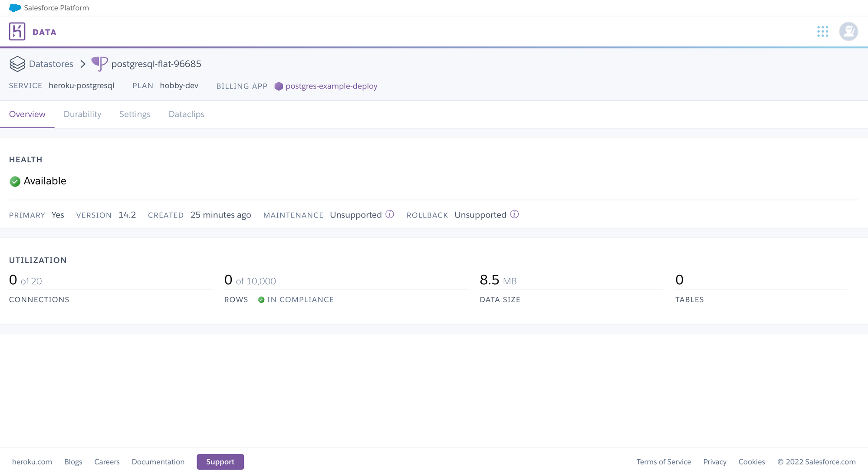Open the Blogs footer link
This screenshot has height=474, width=868.
pyautogui.click(x=73, y=462)
